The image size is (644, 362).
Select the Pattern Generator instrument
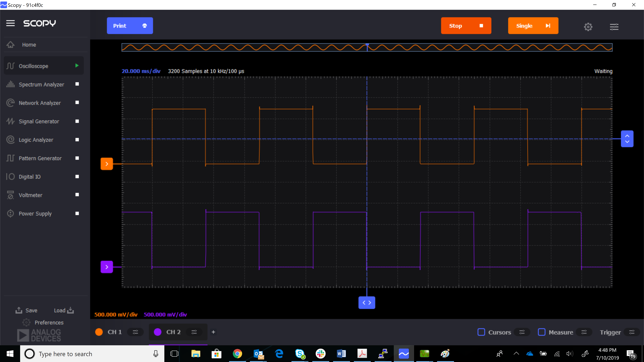click(40, 158)
